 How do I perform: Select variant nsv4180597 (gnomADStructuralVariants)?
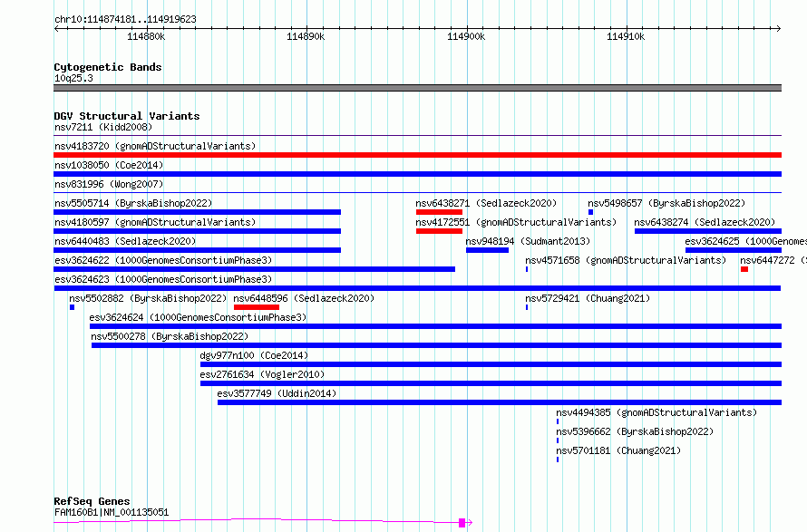pos(197,231)
